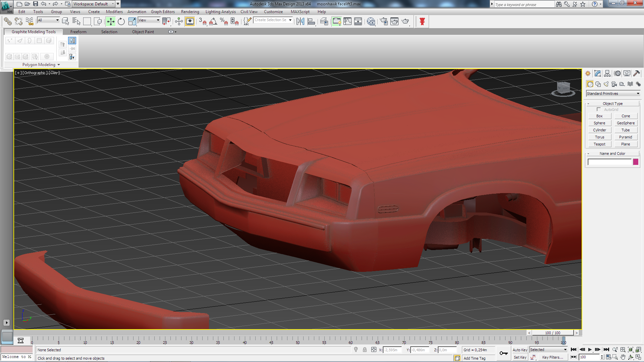
Task: Switch to the Freeform ribbon tab
Action: click(78, 32)
